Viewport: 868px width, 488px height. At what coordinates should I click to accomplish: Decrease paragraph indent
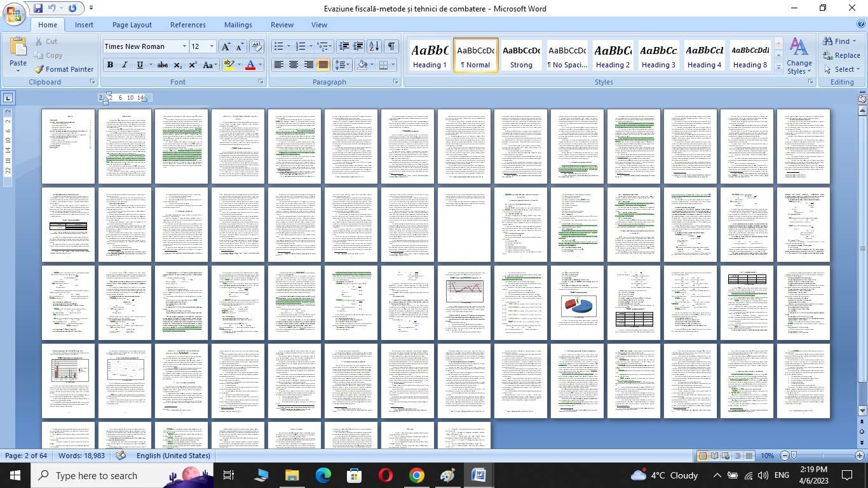coord(344,46)
